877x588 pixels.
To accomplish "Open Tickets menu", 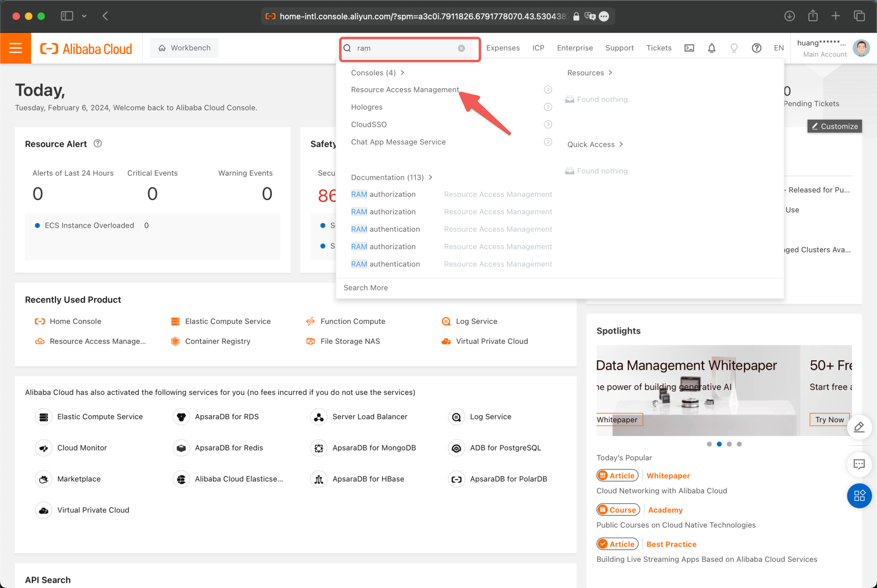I will tap(659, 48).
